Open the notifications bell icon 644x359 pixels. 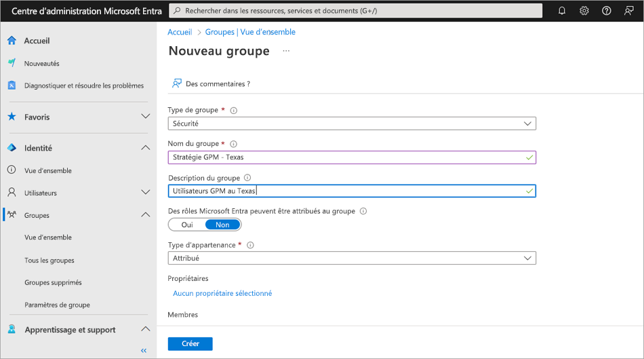(x=562, y=11)
